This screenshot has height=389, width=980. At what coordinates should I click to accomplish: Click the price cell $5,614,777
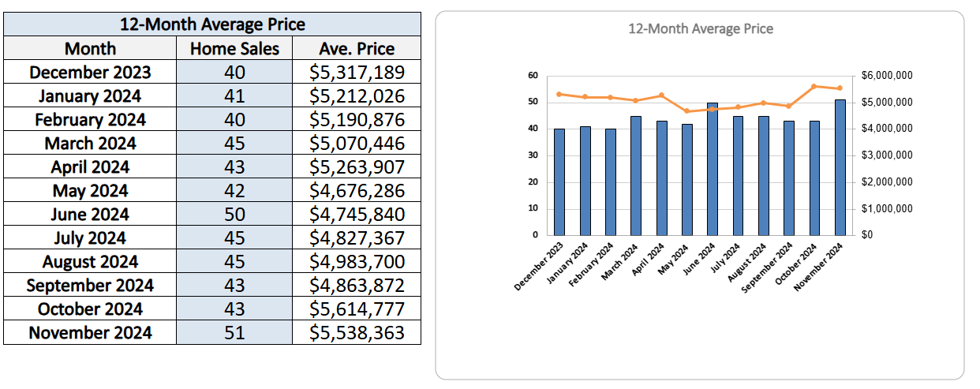pos(357,309)
